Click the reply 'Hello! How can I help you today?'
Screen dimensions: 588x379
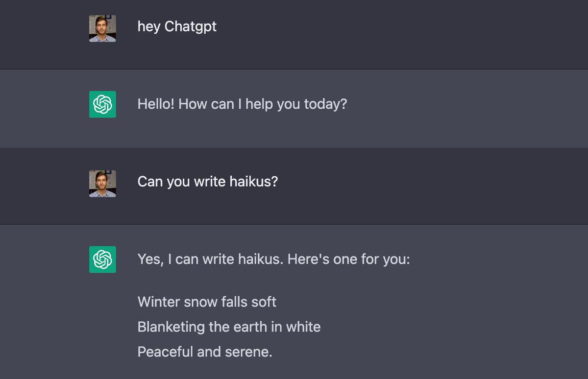tap(242, 104)
